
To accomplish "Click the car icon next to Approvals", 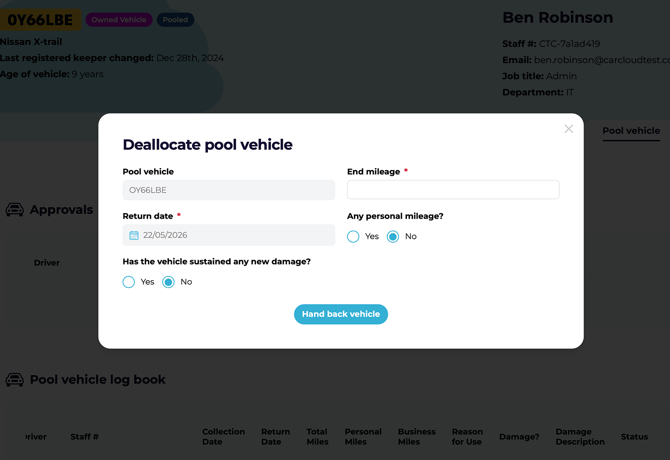I will tap(15, 210).
